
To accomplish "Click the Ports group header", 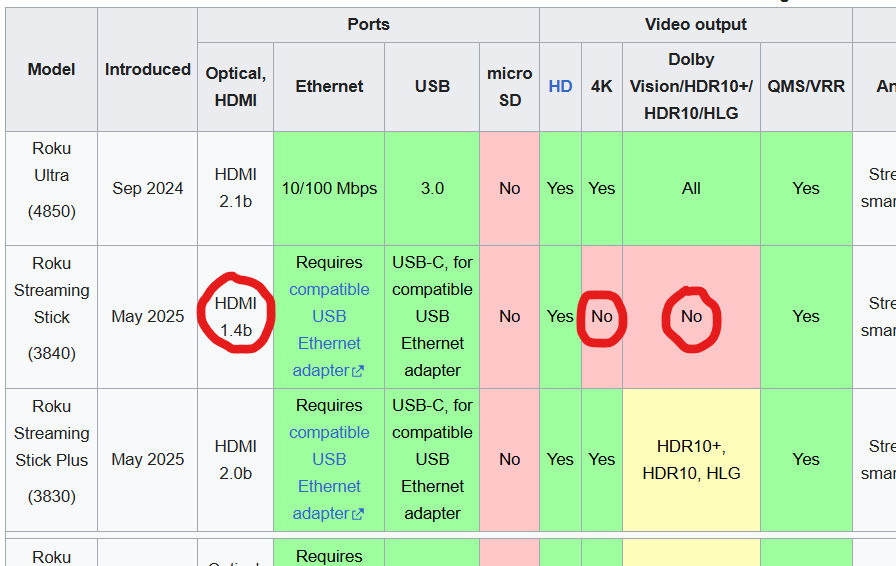I will pyautogui.click(x=368, y=25).
